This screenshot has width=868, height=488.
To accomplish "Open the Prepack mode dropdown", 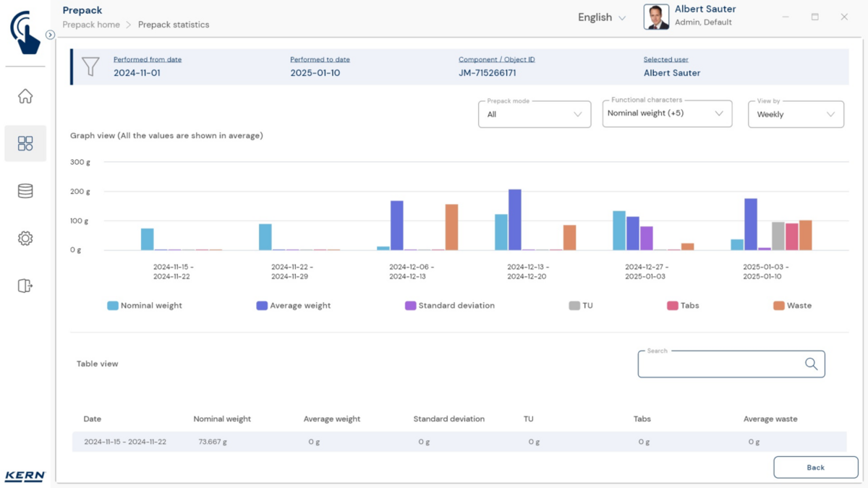I will point(535,114).
